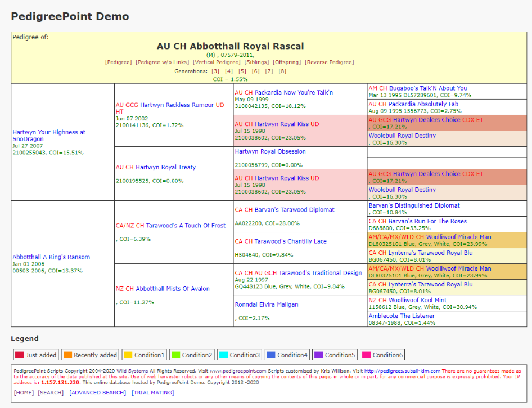Open Abbotthall A King's Ransom pedigree

click(51, 257)
